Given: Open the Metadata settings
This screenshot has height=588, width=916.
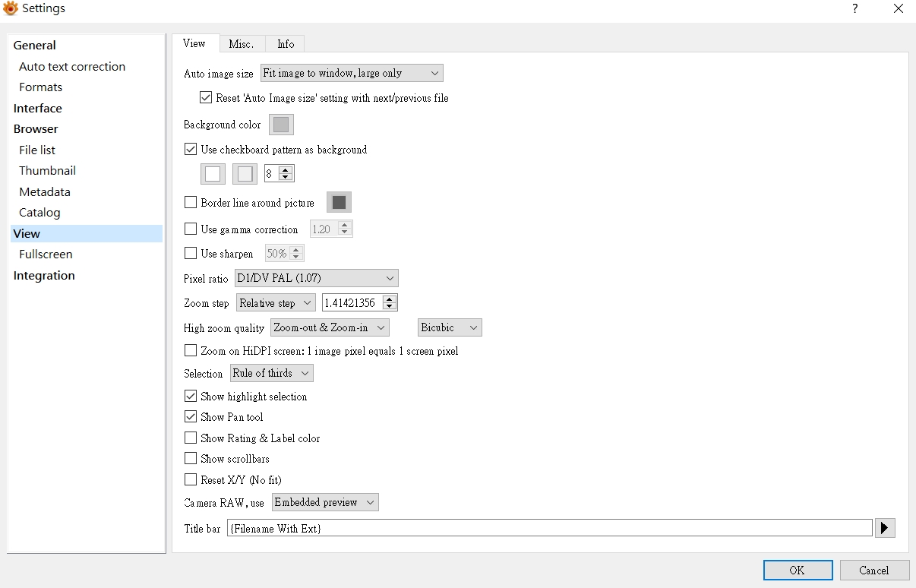Looking at the screenshot, I should click(45, 192).
